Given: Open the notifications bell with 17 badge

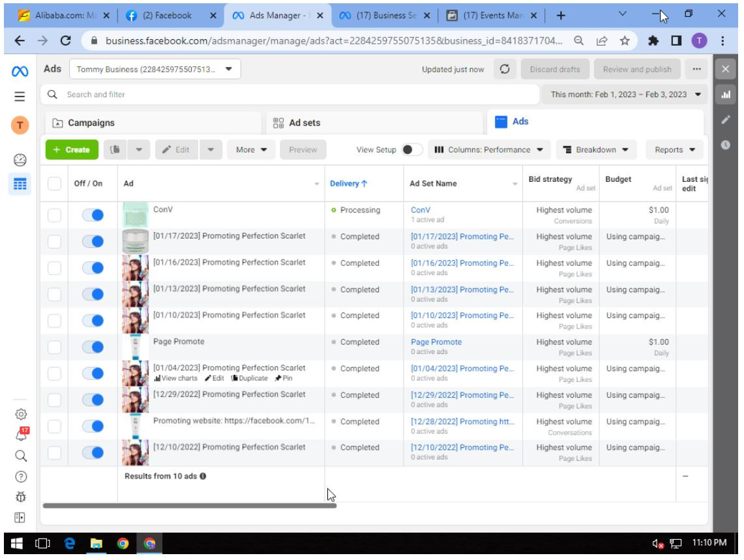Looking at the screenshot, I should click(x=22, y=434).
